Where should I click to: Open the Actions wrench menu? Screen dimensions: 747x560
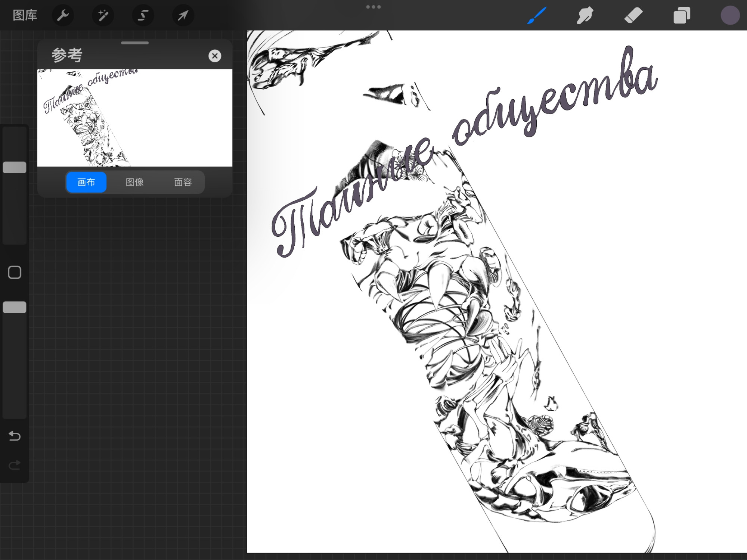click(x=63, y=15)
